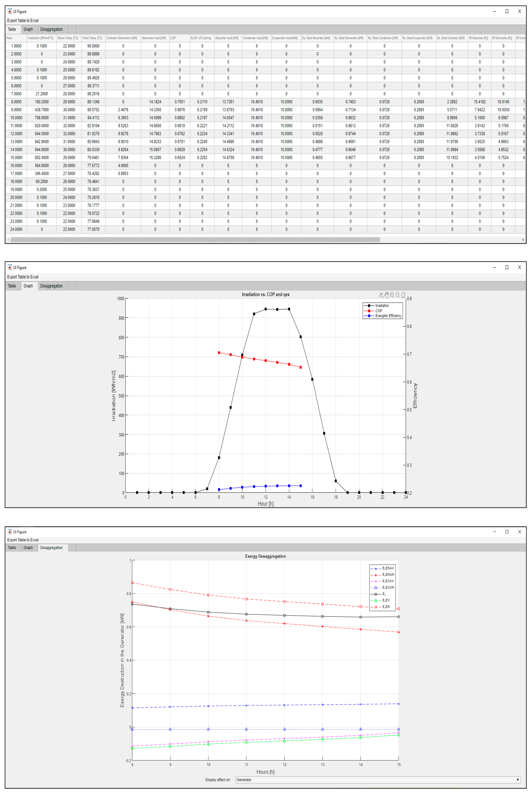Select the zoom out magnifier on the graph

tap(397, 295)
